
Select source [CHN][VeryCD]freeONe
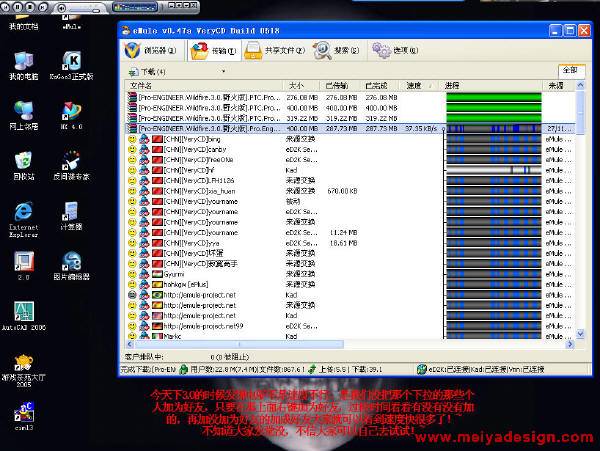coord(351,160)
